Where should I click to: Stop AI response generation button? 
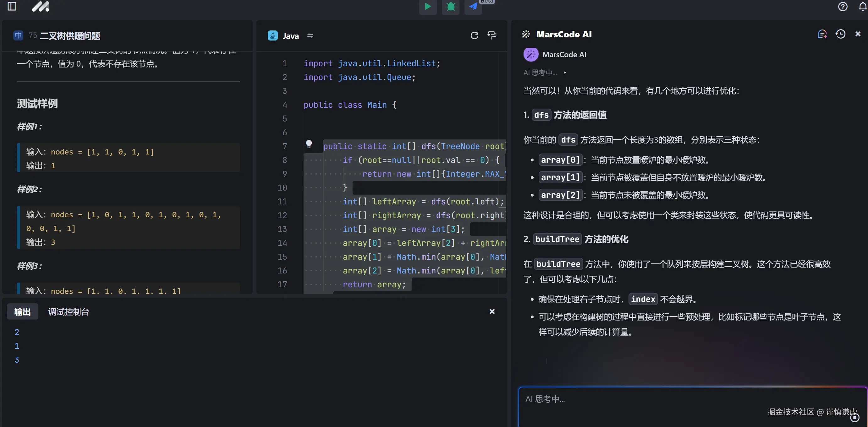tap(854, 418)
